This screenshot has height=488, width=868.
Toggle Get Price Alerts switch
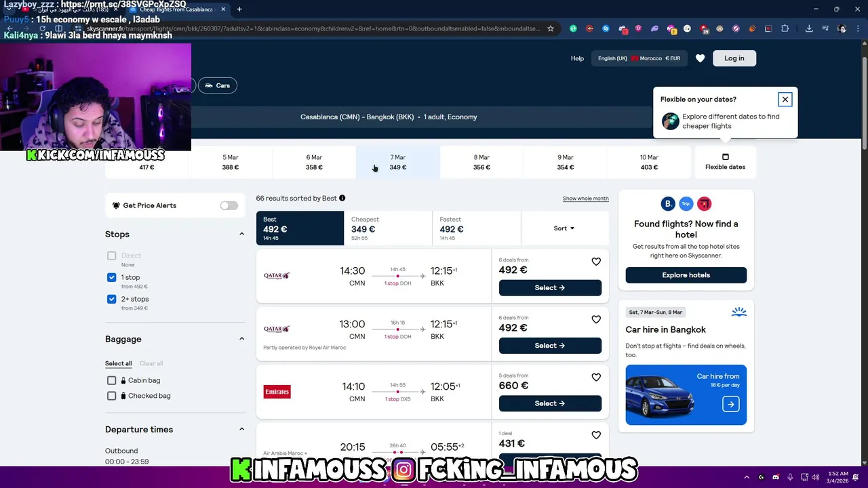coord(229,205)
